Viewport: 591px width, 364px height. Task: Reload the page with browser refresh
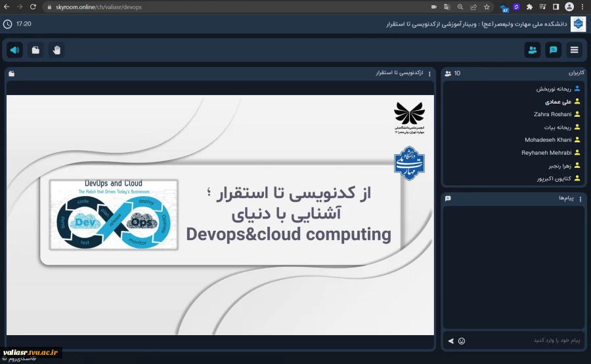point(33,7)
